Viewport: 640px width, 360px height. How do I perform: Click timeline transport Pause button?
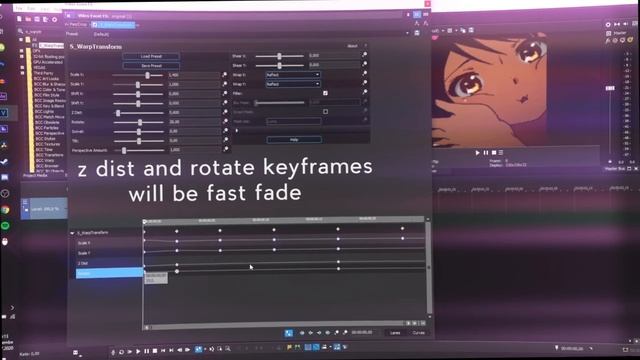pyautogui.click(x=146, y=351)
